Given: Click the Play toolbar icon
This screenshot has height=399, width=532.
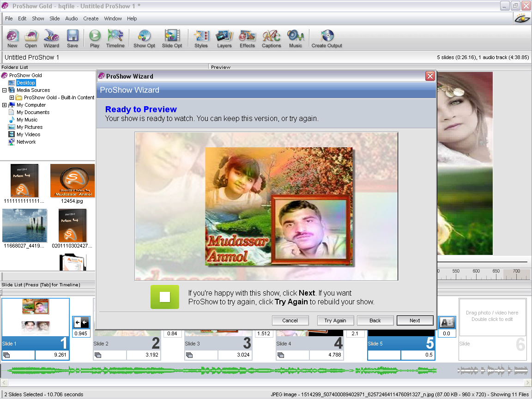Looking at the screenshot, I should tap(95, 39).
